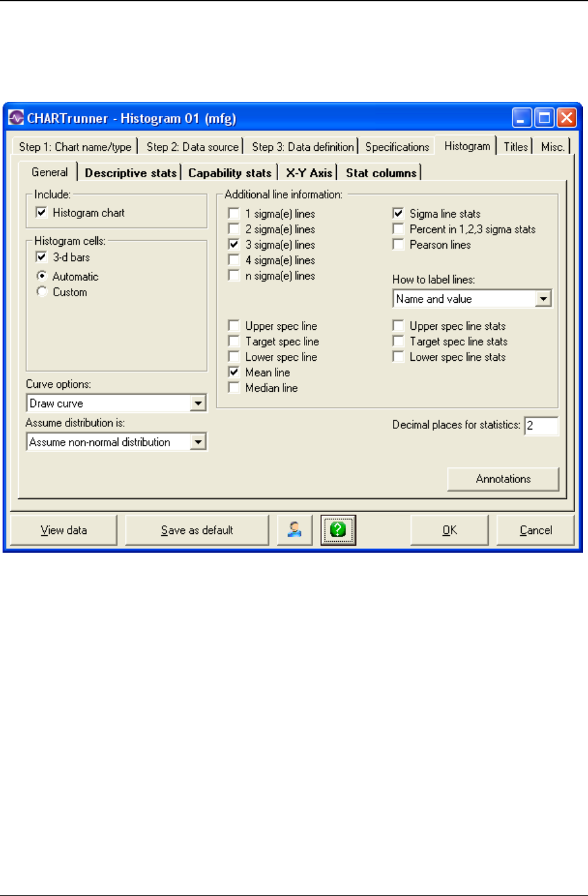Select the Histogram tab
This screenshot has height=896, width=588.
click(x=467, y=146)
